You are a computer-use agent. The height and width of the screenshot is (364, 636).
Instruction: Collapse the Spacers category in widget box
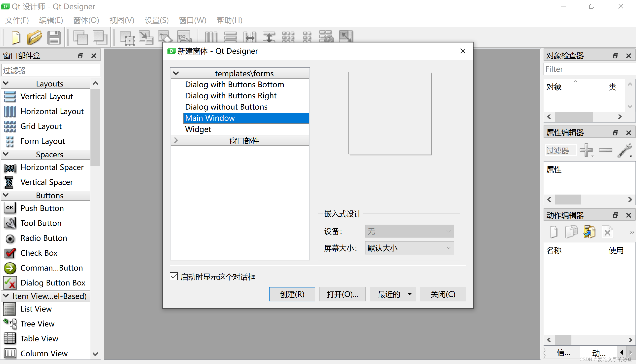click(6, 154)
